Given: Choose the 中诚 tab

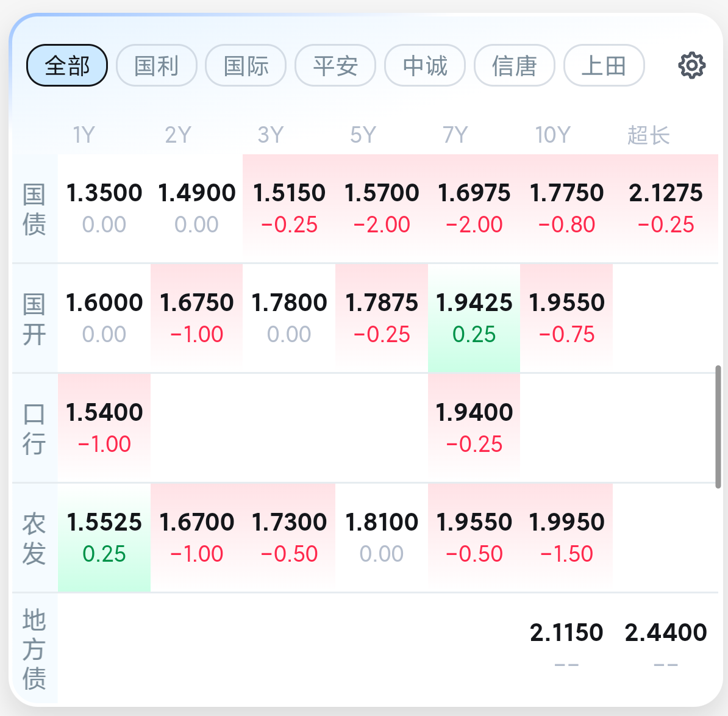Looking at the screenshot, I should (x=425, y=65).
